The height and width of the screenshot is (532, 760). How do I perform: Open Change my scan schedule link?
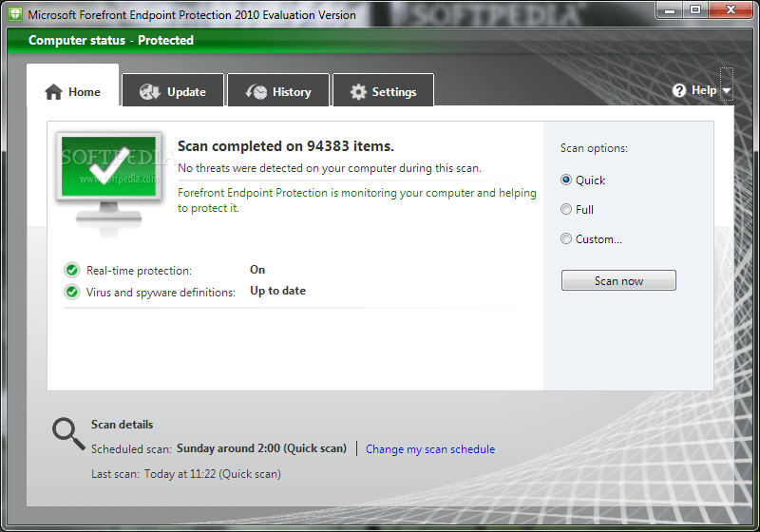point(430,449)
